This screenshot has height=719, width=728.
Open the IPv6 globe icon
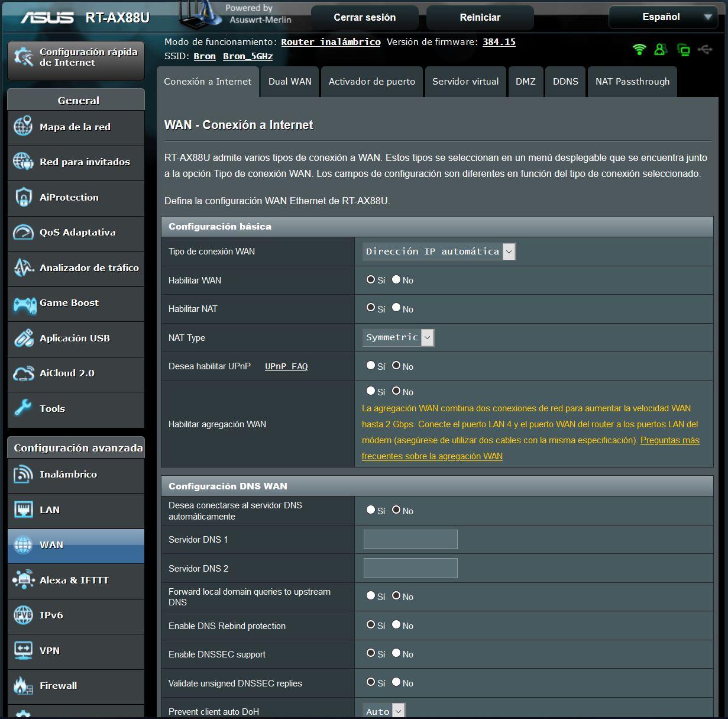click(23, 615)
